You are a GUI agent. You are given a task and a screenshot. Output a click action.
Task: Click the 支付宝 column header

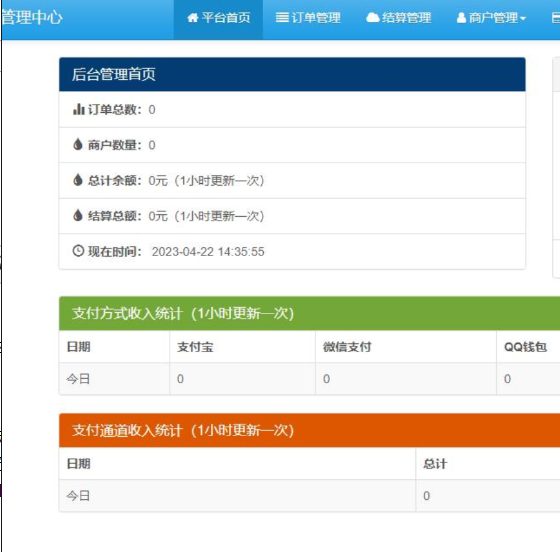coord(195,347)
